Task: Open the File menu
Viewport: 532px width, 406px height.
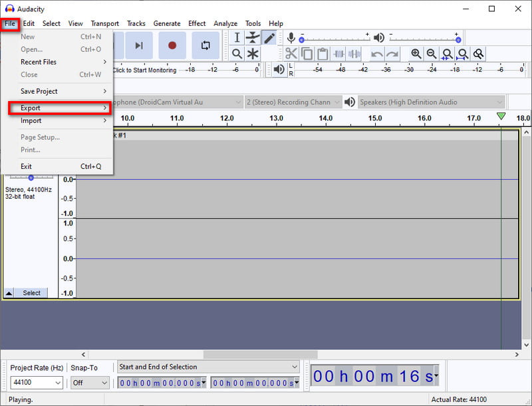Action: (10, 23)
